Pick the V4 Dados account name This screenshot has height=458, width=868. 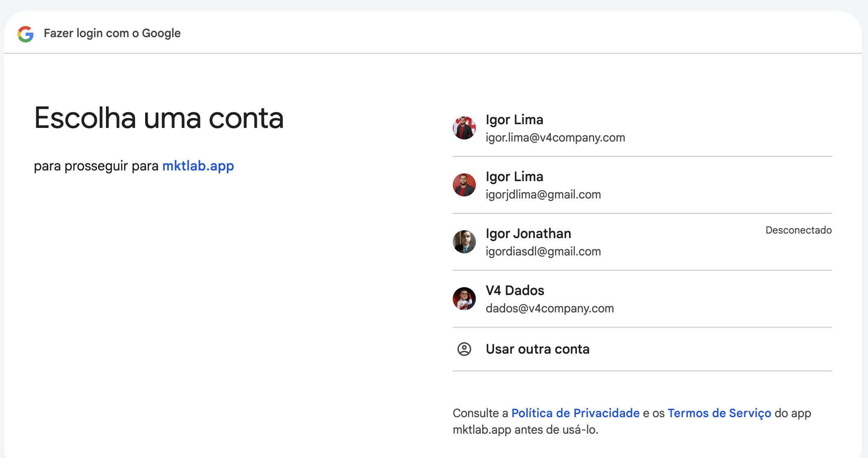515,290
